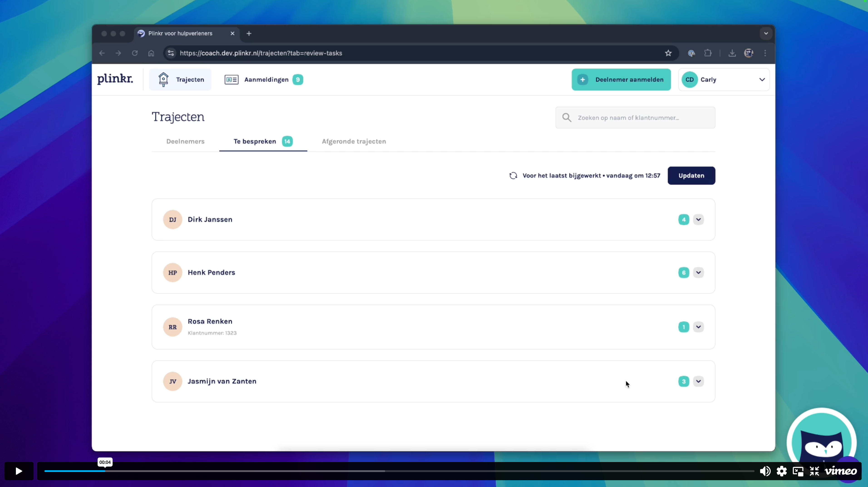The height and width of the screenshot is (487, 868).
Task: Open browser extensions puzzle icon
Action: 708,53
